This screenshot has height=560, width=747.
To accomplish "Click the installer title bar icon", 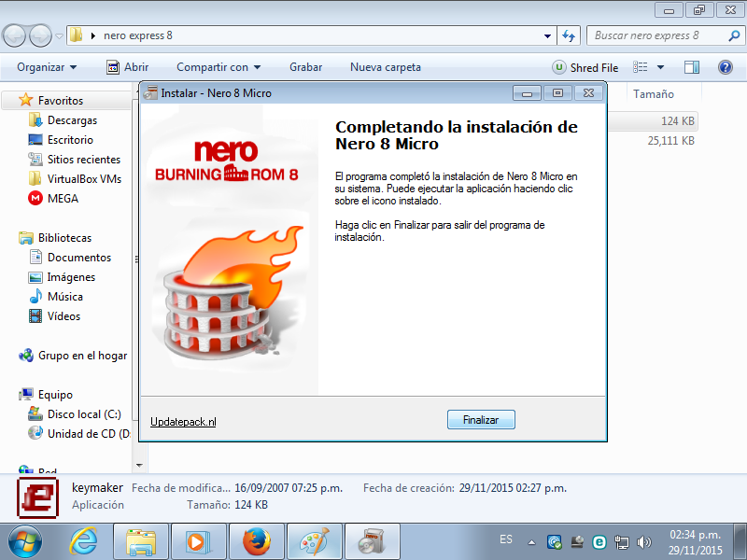I will tap(150, 92).
